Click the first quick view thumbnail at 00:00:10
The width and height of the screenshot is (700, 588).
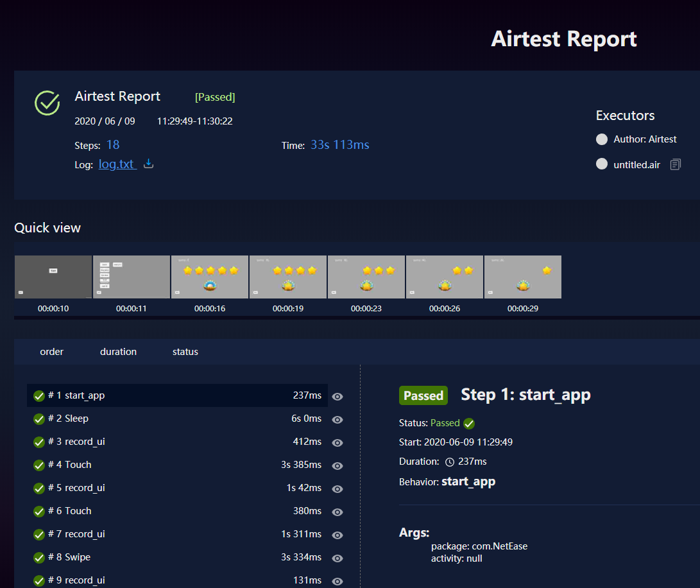(x=53, y=277)
